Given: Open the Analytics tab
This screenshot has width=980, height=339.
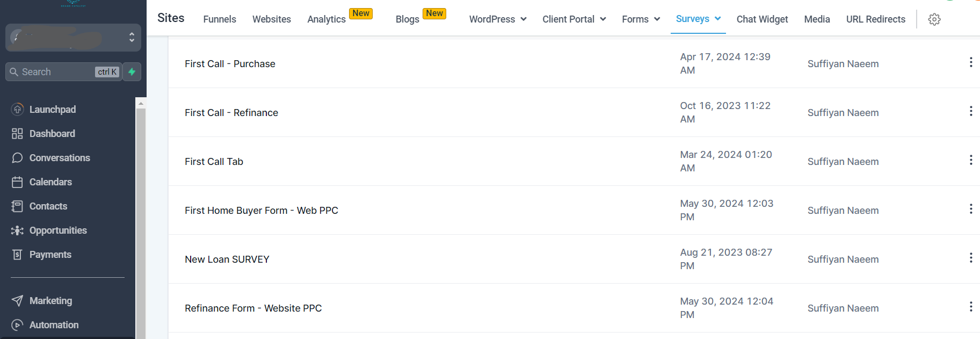Looking at the screenshot, I should point(326,19).
